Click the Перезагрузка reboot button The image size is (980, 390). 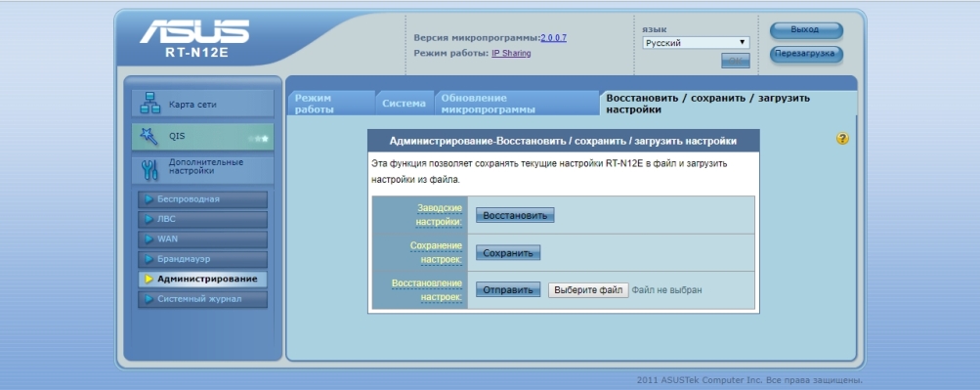[x=806, y=54]
